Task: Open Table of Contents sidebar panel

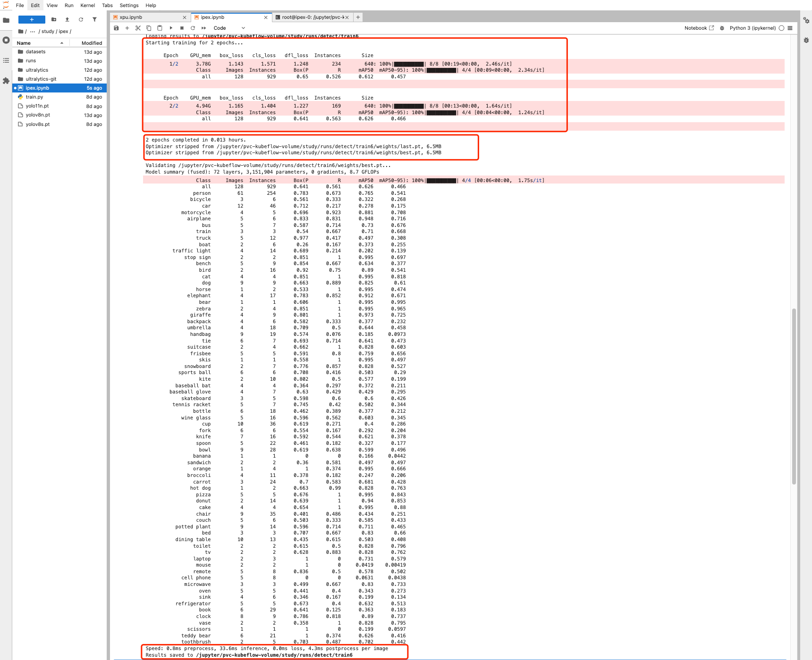Action: (6, 60)
